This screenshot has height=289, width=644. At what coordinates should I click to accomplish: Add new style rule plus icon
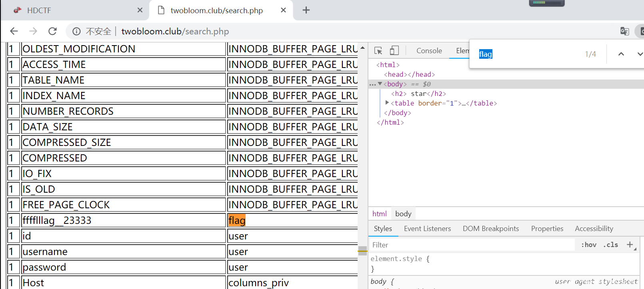pos(630,245)
